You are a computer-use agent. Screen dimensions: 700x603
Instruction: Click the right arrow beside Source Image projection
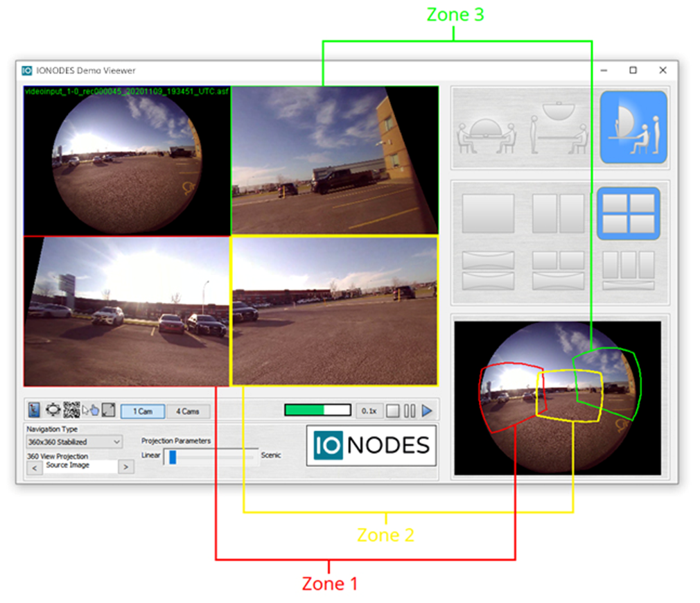[x=125, y=466]
